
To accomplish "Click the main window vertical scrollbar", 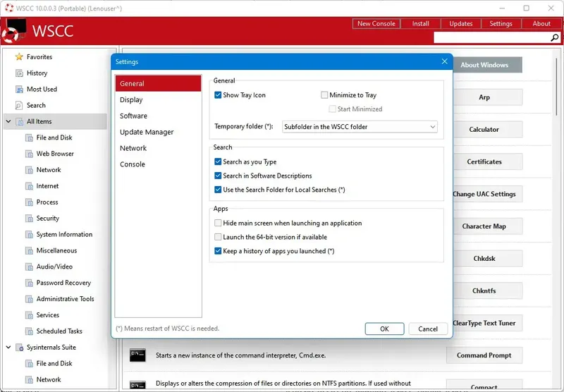I will pyautogui.click(x=557, y=86).
